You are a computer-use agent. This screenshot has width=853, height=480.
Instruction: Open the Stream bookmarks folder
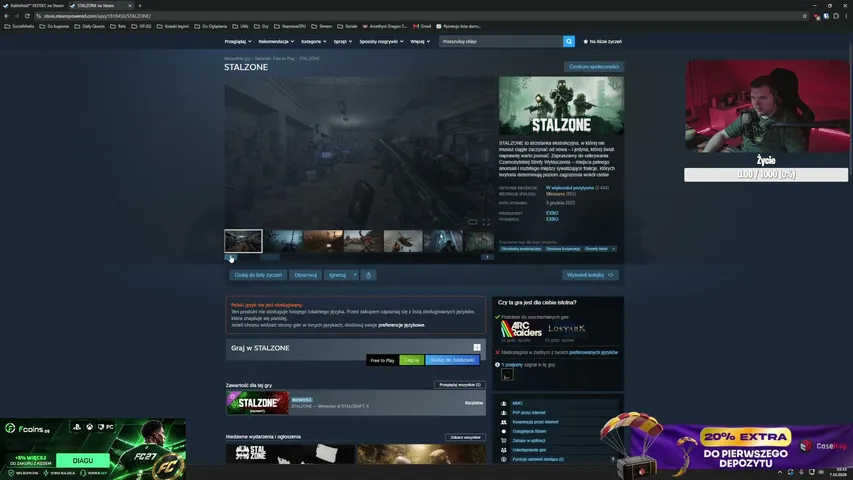322,26
